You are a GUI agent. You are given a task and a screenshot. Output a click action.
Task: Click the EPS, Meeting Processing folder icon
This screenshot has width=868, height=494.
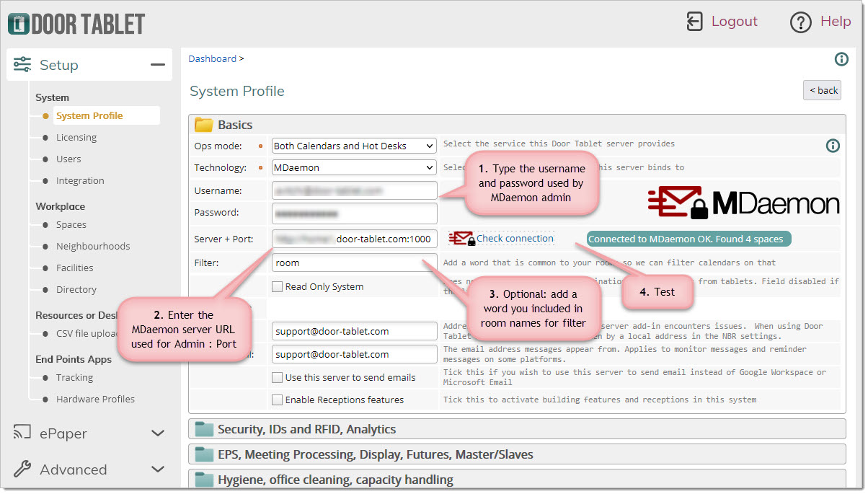tap(205, 454)
